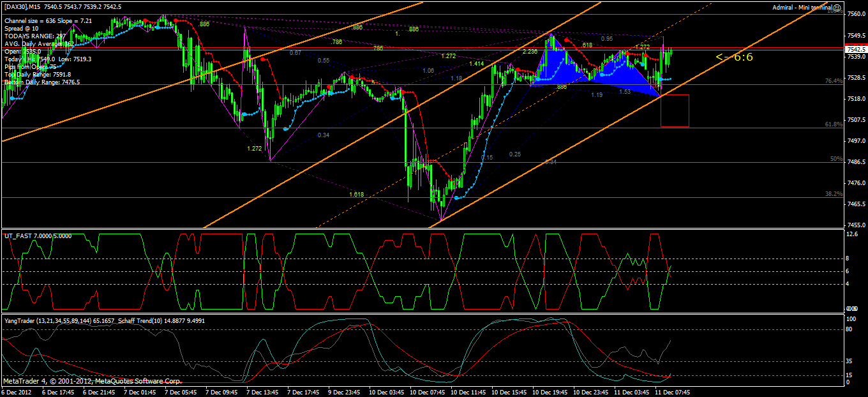The image size is (868, 397).
Task: Click the 0.67 ratio label
Action: [x=296, y=53]
